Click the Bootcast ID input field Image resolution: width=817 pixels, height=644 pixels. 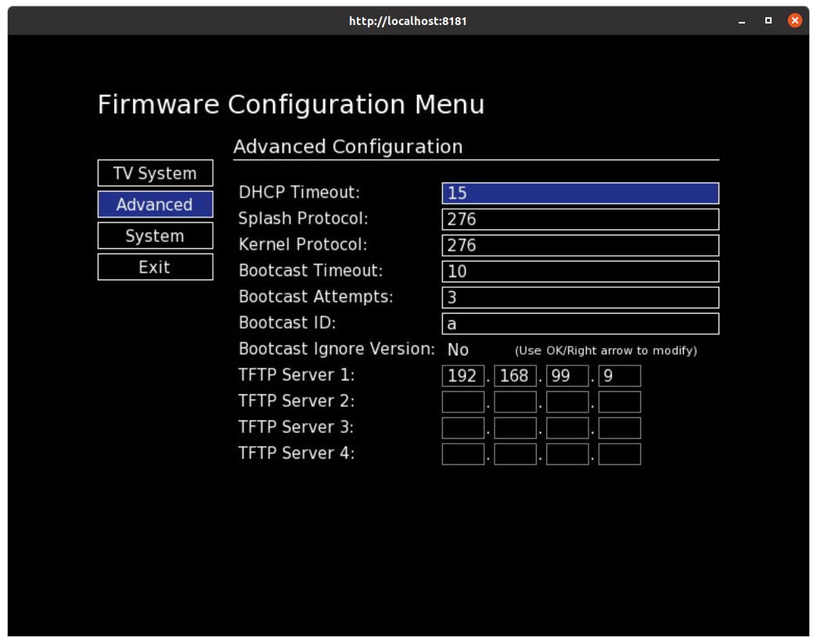coord(581,323)
